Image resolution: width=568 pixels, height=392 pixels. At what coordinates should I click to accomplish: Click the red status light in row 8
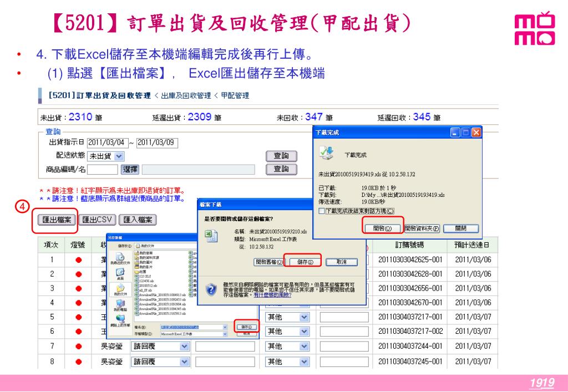tap(79, 362)
